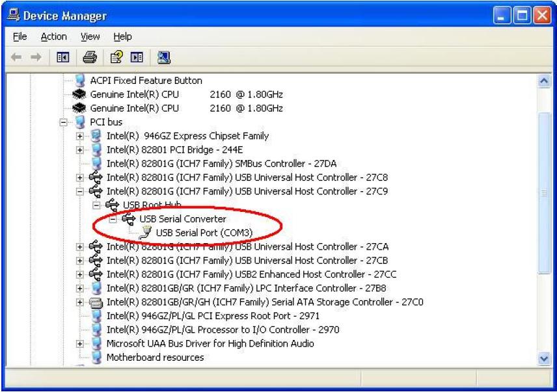Expand Microsoft UAA Bus Driver node

pos(79,344)
